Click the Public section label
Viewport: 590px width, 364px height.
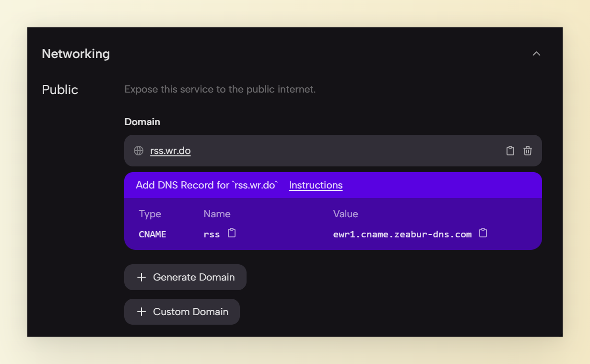[x=60, y=90]
